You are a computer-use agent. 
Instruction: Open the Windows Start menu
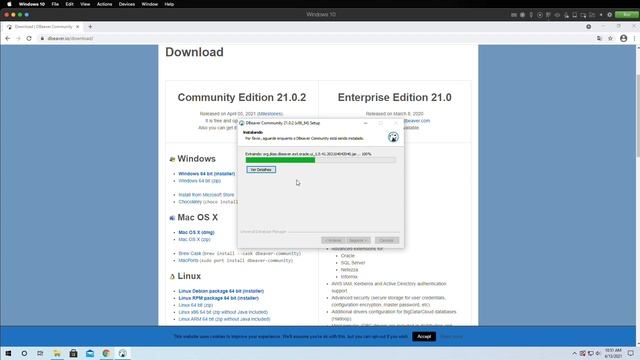pyautogui.click(x=8, y=353)
